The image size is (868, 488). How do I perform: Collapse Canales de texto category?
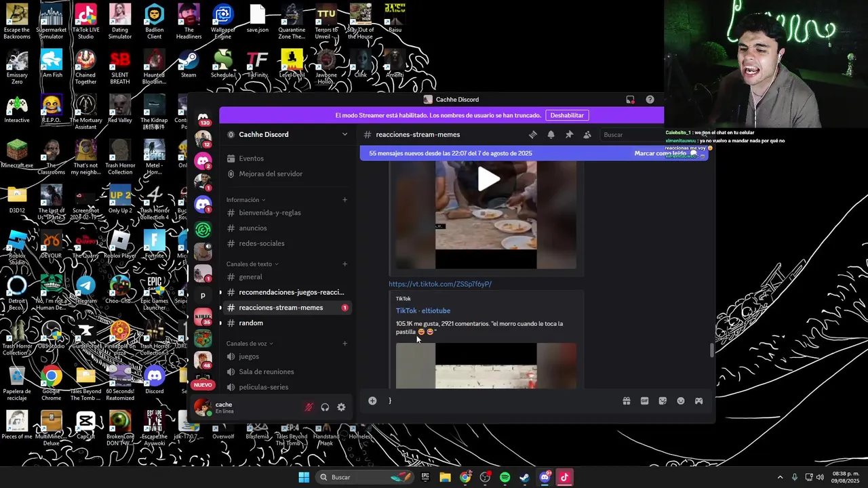point(252,264)
